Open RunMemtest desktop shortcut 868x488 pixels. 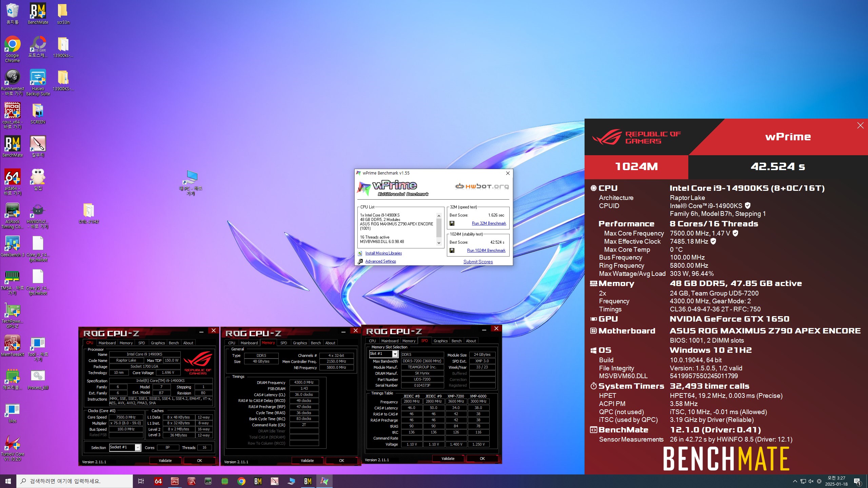tap(12, 82)
